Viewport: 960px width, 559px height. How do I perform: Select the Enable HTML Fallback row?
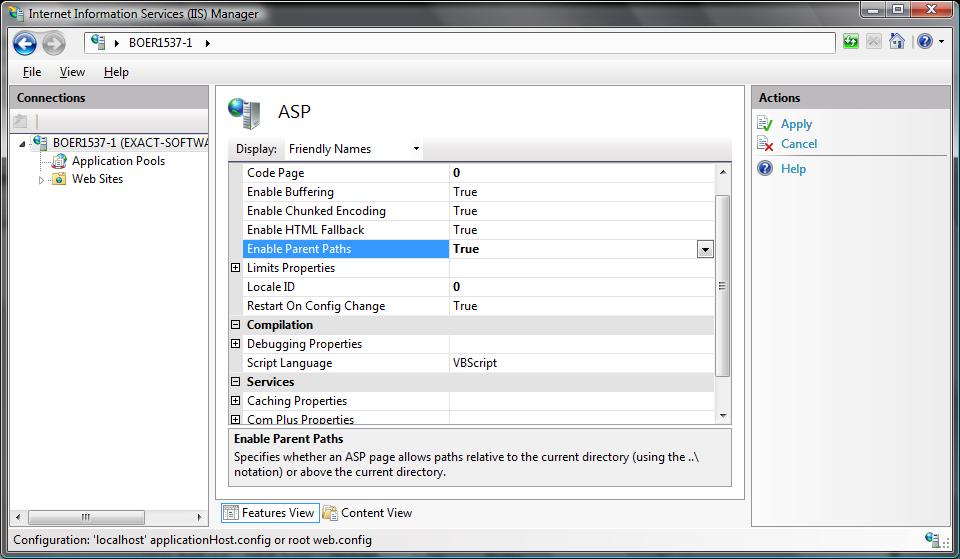pos(346,230)
